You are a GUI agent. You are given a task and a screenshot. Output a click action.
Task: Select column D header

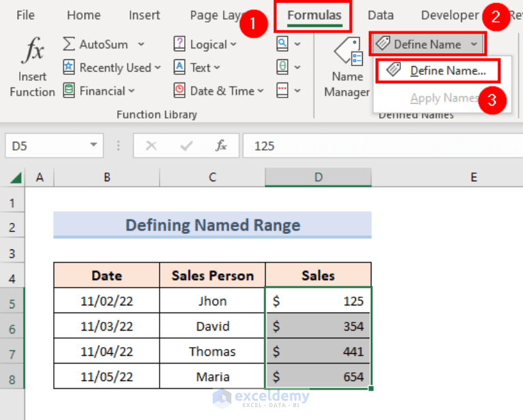(318, 177)
